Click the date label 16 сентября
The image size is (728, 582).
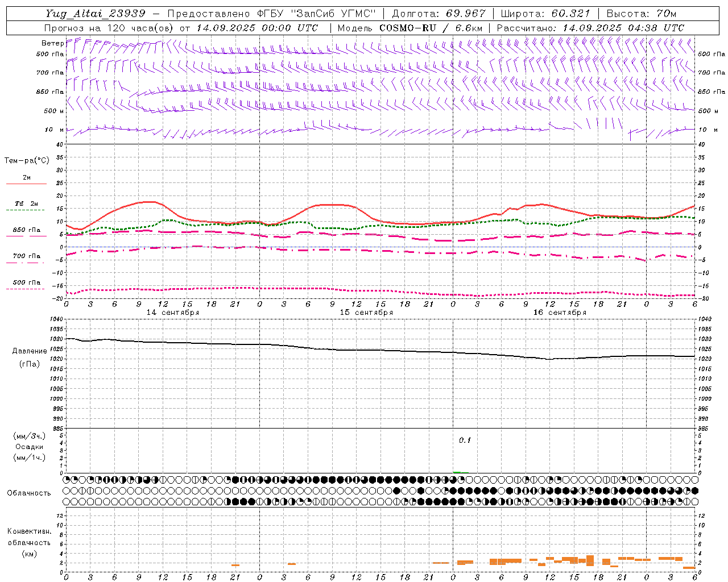click(x=560, y=313)
